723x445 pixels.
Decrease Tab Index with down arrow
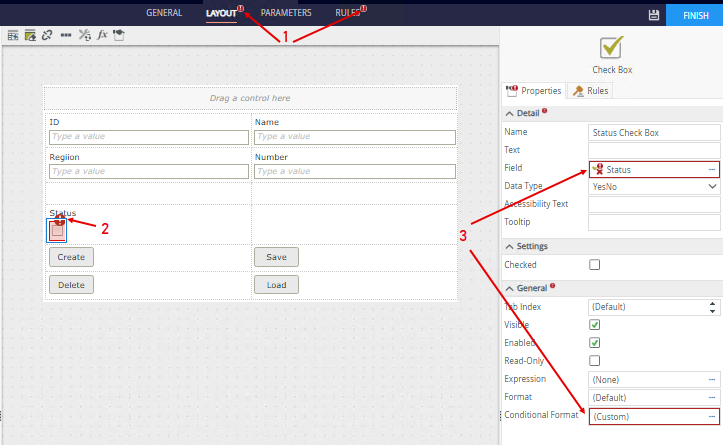tap(712, 311)
